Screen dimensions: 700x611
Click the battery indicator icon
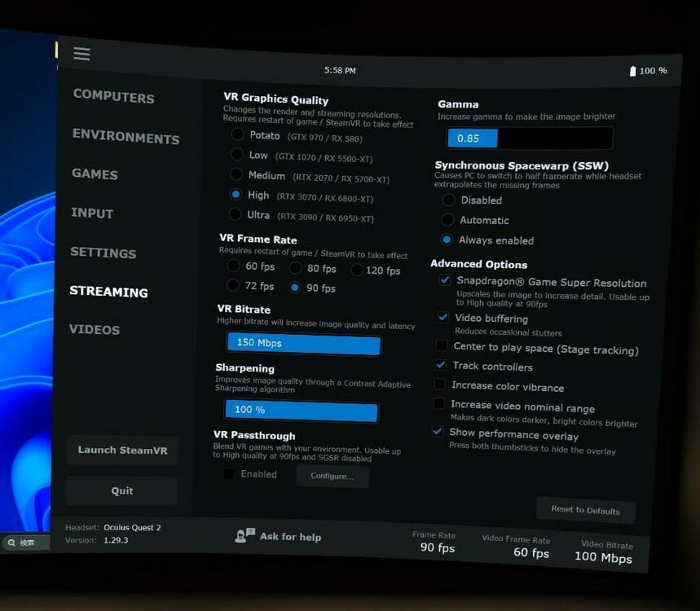pos(633,70)
